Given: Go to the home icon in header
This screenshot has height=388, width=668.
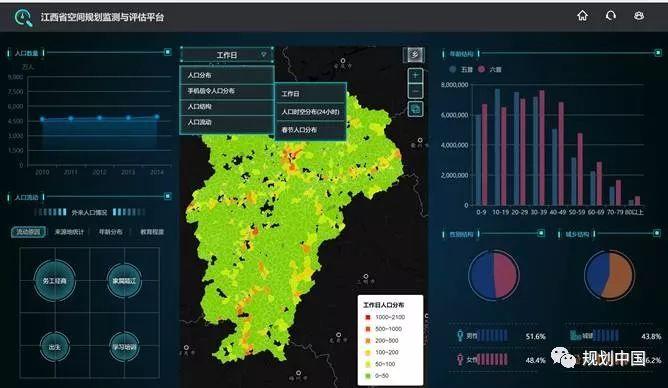Looking at the screenshot, I should (582, 16).
